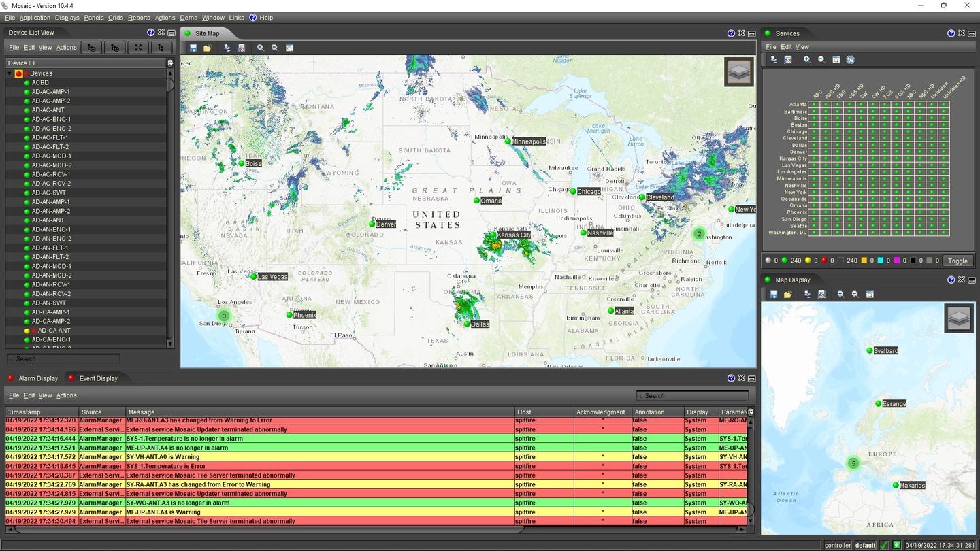Click the Search field above the alarm table

(692, 395)
